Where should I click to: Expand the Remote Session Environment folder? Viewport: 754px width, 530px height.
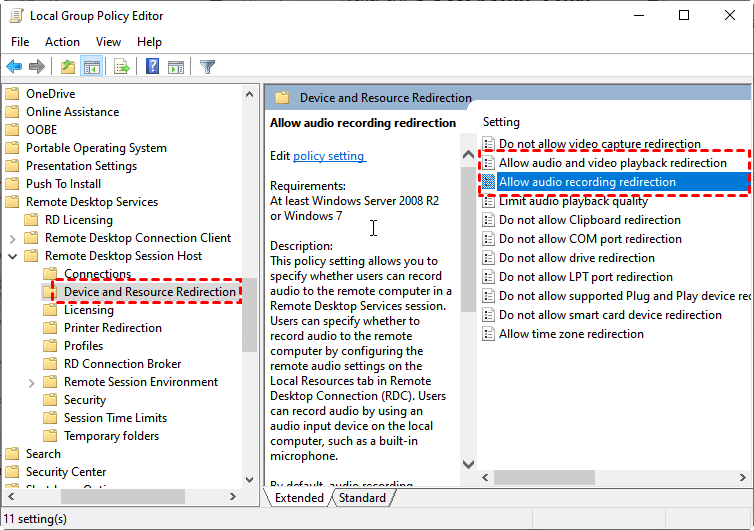click(31, 382)
